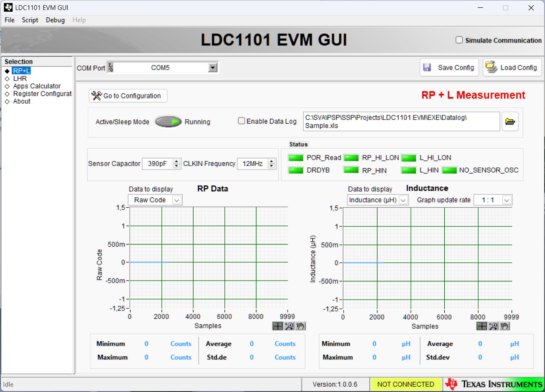Click the Save Config button
Viewport: 545px width, 392px height.
(x=449, y=68)
